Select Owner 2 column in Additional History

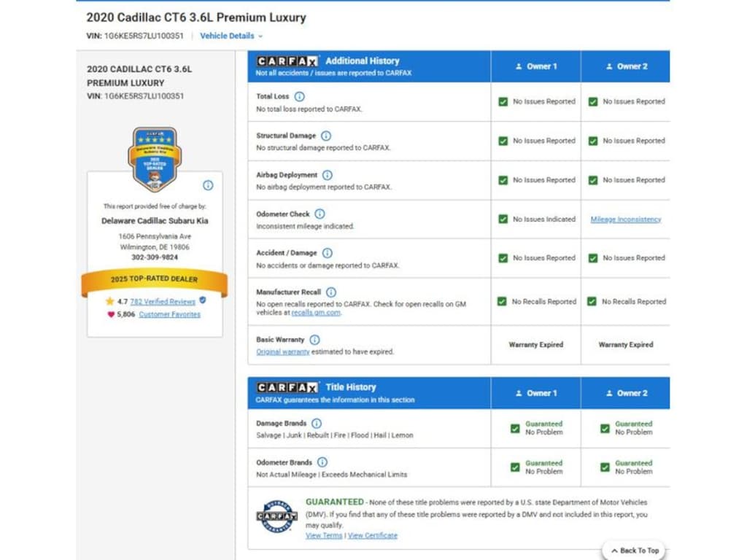coord(625,66)
